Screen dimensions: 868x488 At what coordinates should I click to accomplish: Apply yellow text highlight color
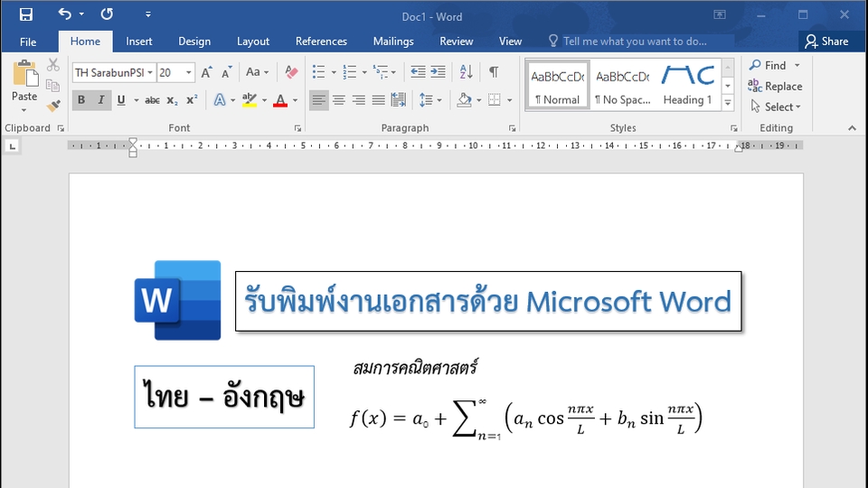(250, 100)
